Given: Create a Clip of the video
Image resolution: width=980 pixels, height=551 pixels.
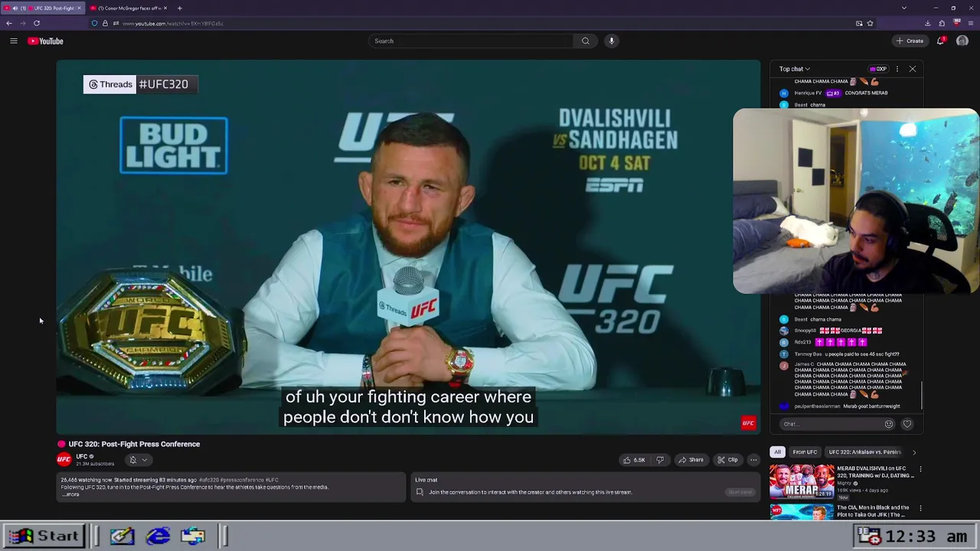Looking at the screenshot, I should pos(727,460).
